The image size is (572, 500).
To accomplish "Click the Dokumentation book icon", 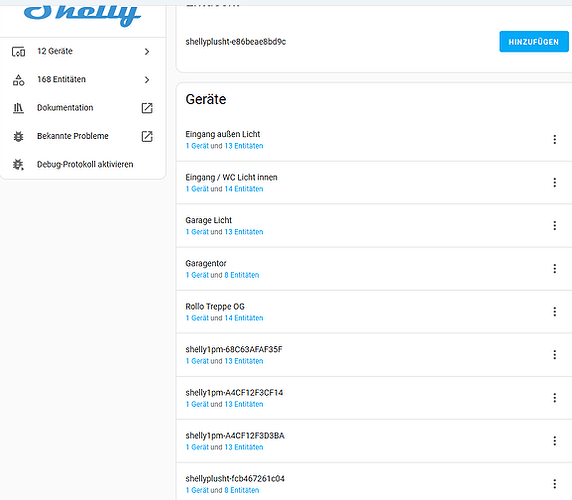I will pyautogui.click(x=18, y=108).
